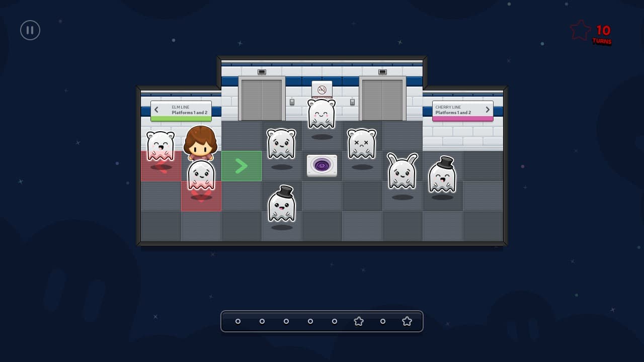Click the bear-eared ghost left of the portal

coord(281,144)
